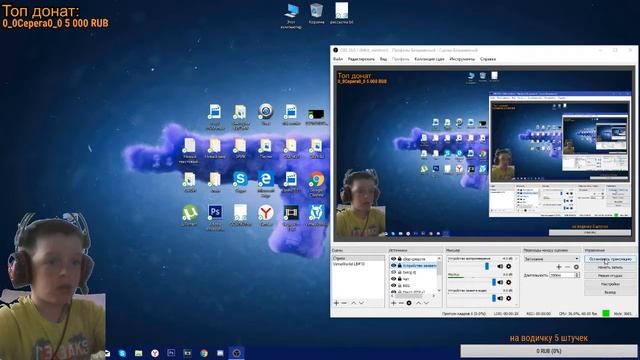This screenshot has height=360, width=640.
Task: Open transition properties gear under Затухание
Action: click(576, 267)
